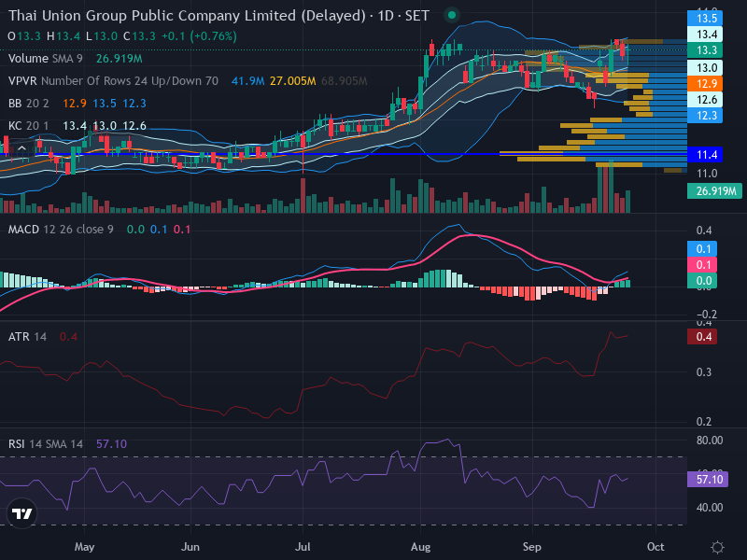This screenshot has height=560, width=747.
Task: Click the 13.0 Keltner basis price label
Action: coord(705,67)
